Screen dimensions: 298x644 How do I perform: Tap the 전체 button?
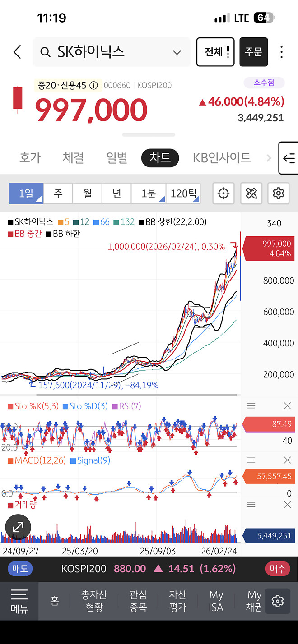(x=215, y=52)
